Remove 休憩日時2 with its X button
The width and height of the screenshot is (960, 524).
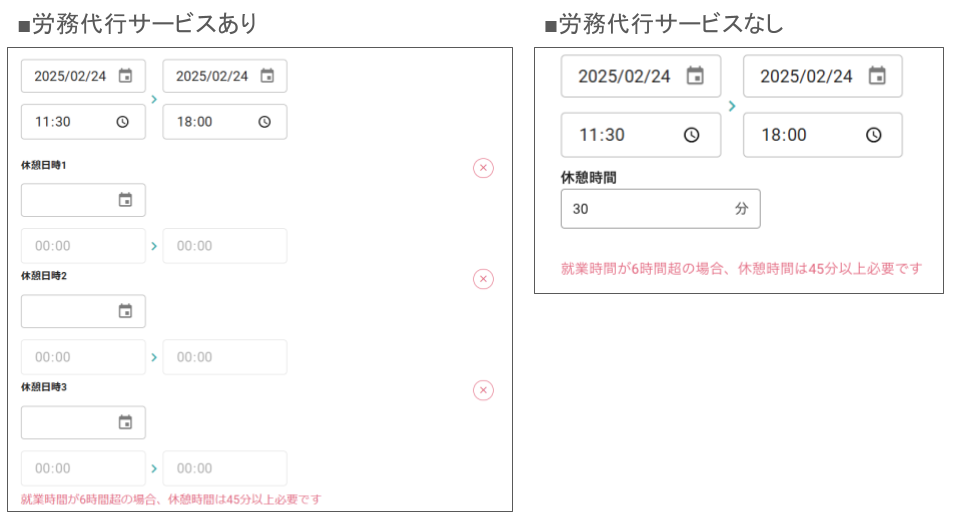point(483,279)
